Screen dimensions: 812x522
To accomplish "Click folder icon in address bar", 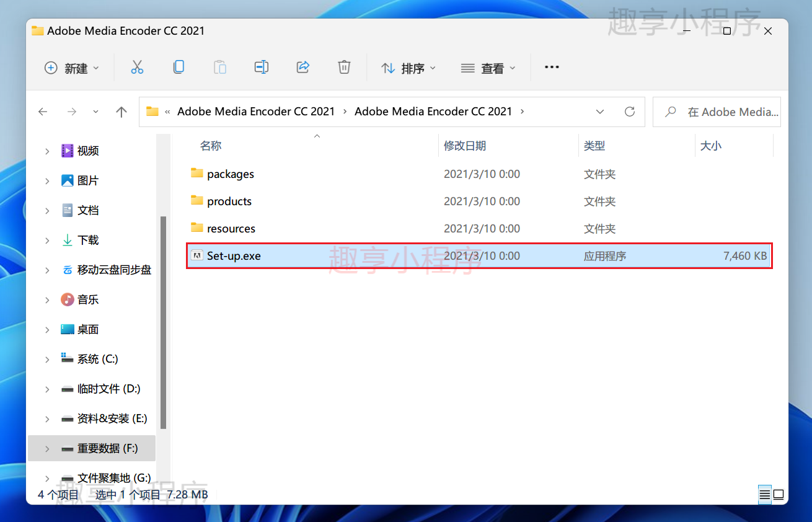I will tap(152, 112).
